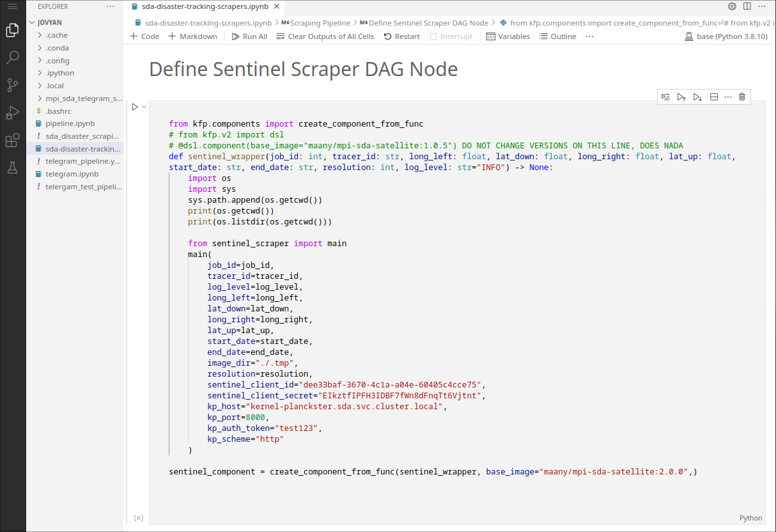Open the Search view in activity bar
Viewport: 776px width, 532px height.
(x=12, y=58)
